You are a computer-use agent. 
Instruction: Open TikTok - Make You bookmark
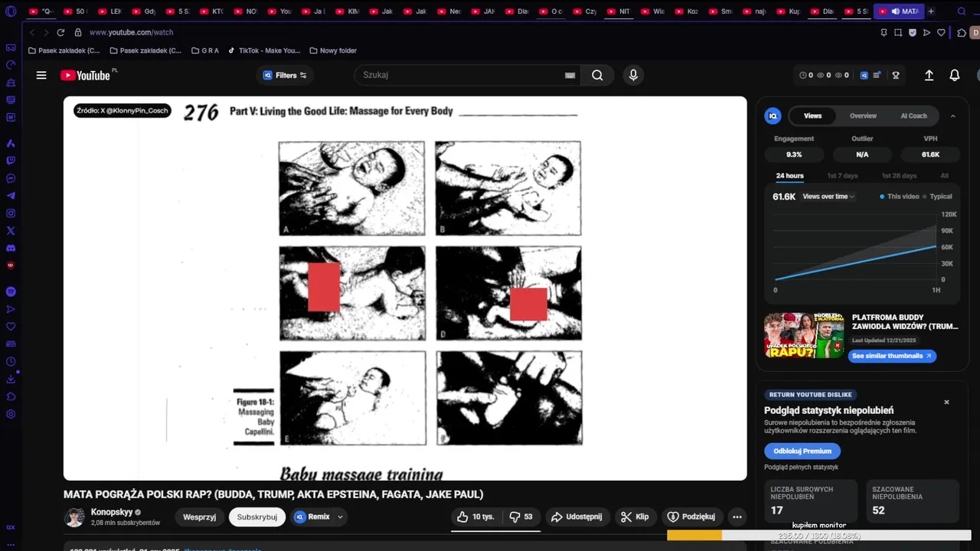(263, 51)
